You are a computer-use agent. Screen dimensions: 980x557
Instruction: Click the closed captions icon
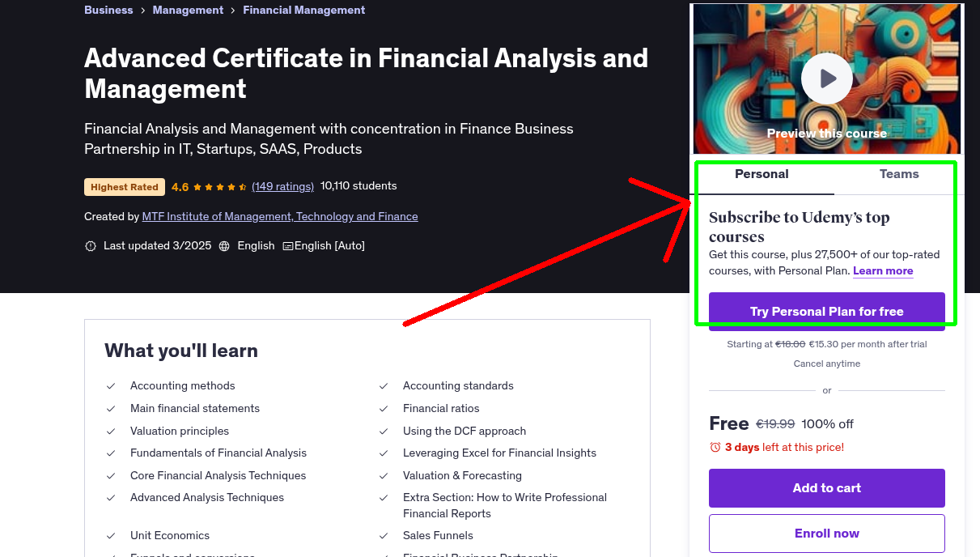(287, 246)
